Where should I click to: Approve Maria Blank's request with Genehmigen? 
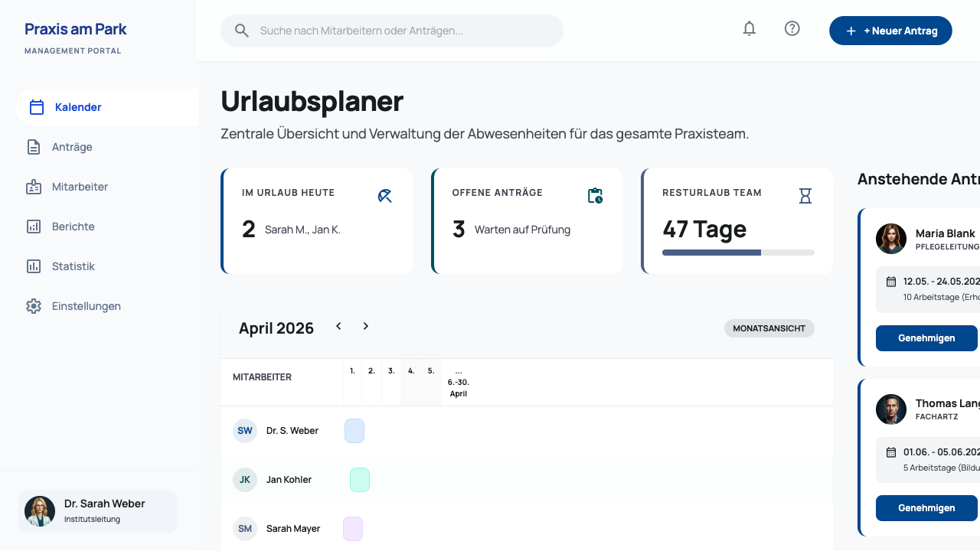click(926, 338)
